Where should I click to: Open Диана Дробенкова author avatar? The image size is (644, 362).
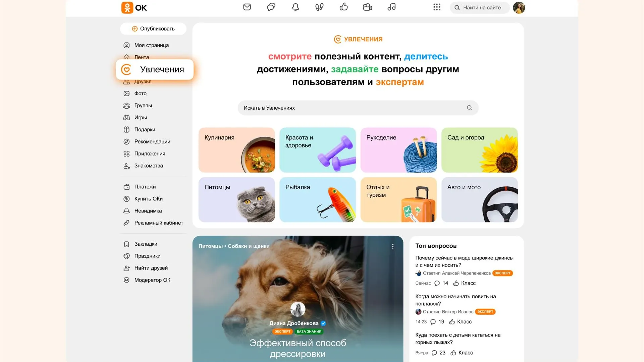[298, 309]
